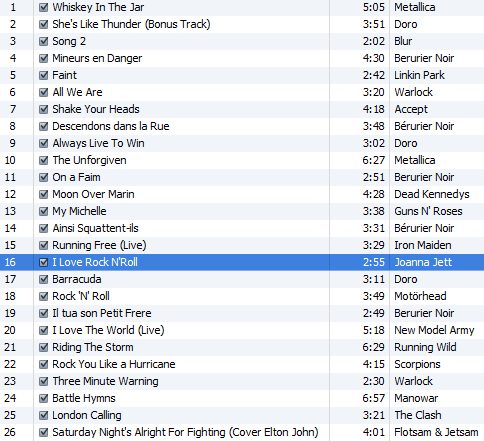Click the artist Dead Kennedys

click(432, 194)
